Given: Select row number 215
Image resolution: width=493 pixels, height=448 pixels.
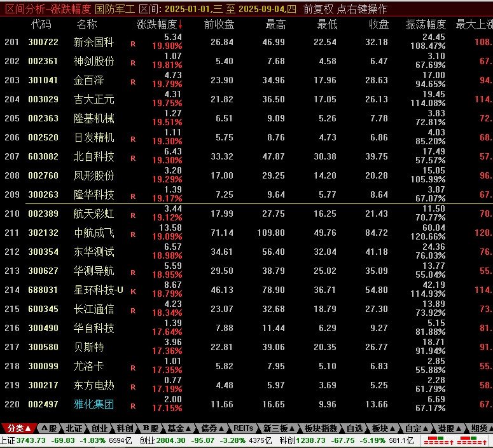Looking at the screenshot, I should 12,309.
